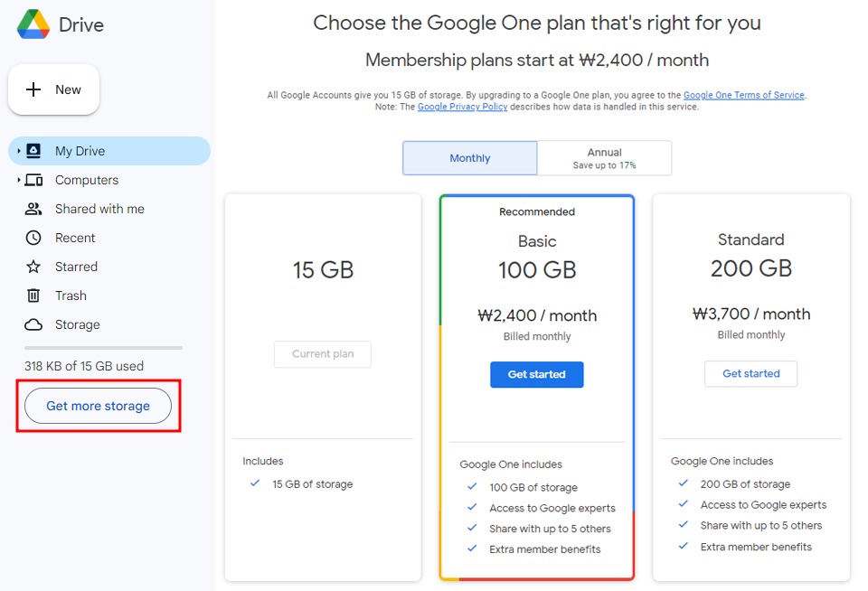Screen dimensions: 868x591
Task: Open Shared with me people icon
Action: coord(33,209)
